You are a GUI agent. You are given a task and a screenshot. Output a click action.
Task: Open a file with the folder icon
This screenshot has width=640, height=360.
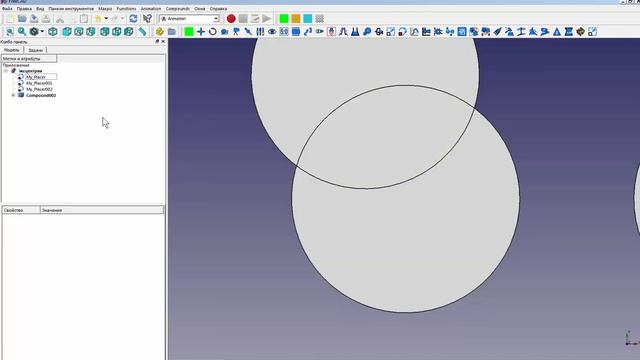coord(22,19)
